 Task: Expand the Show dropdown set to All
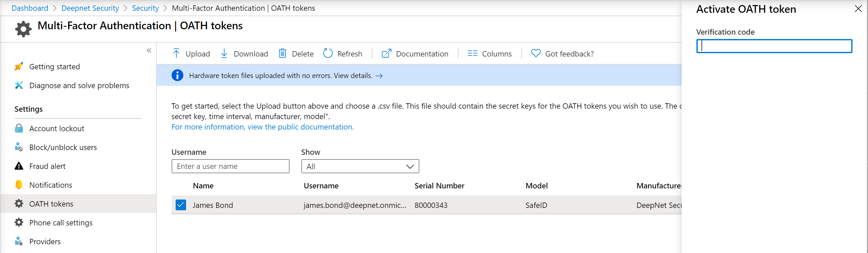pos(360,167)
